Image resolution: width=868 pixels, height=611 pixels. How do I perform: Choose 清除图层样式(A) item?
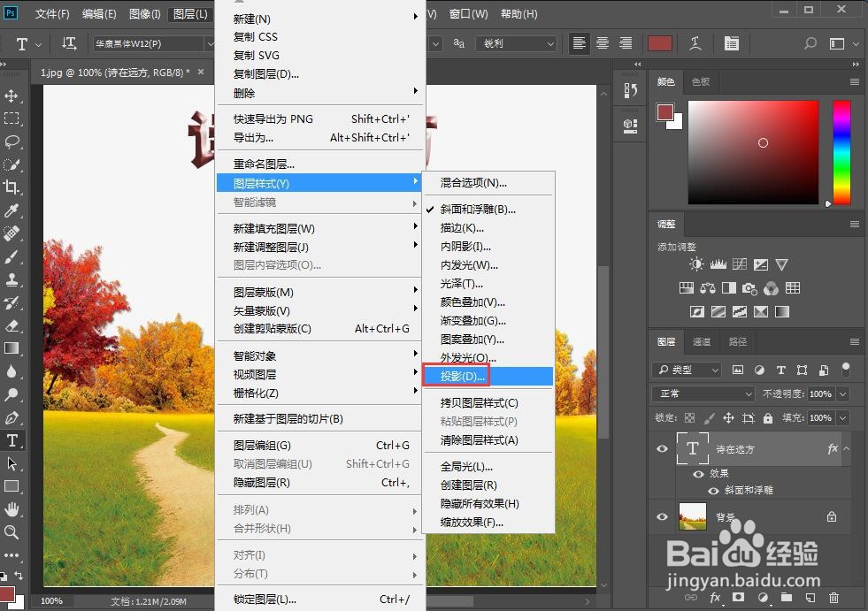tap(488, 440)
